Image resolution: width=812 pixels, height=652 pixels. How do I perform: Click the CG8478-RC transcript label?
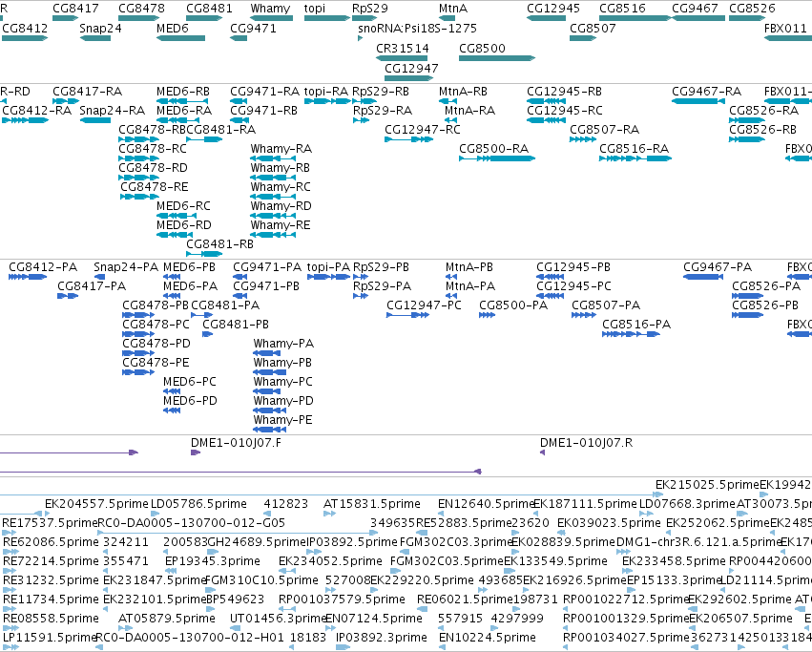click(153, 149)
